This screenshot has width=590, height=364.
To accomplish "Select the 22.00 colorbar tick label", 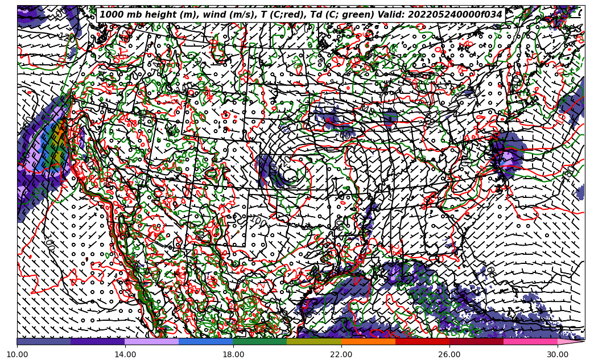I will pos(341,355).
